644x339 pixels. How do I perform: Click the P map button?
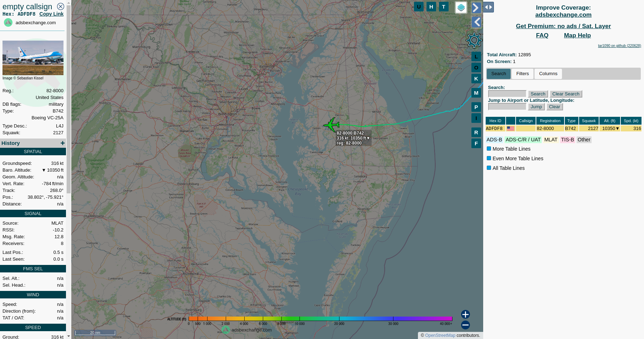pyautogui.click(x=476, y=107)
